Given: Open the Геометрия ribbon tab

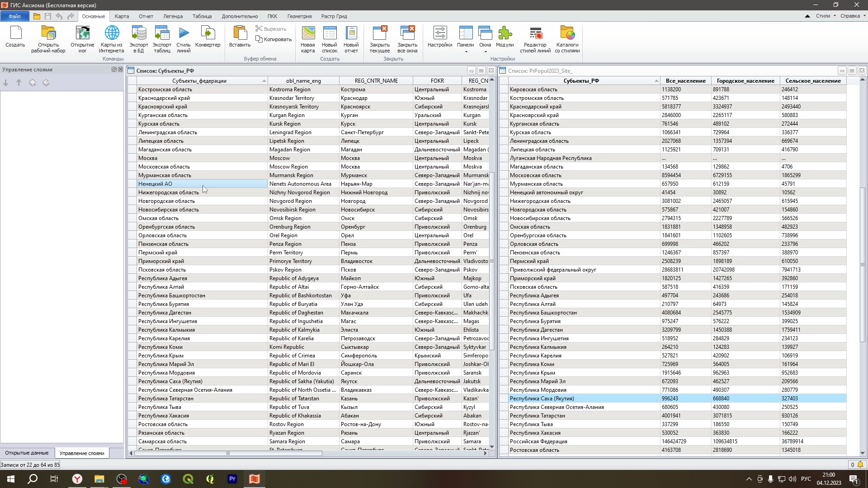Looking at the screenshot, I should coord(299,16).
